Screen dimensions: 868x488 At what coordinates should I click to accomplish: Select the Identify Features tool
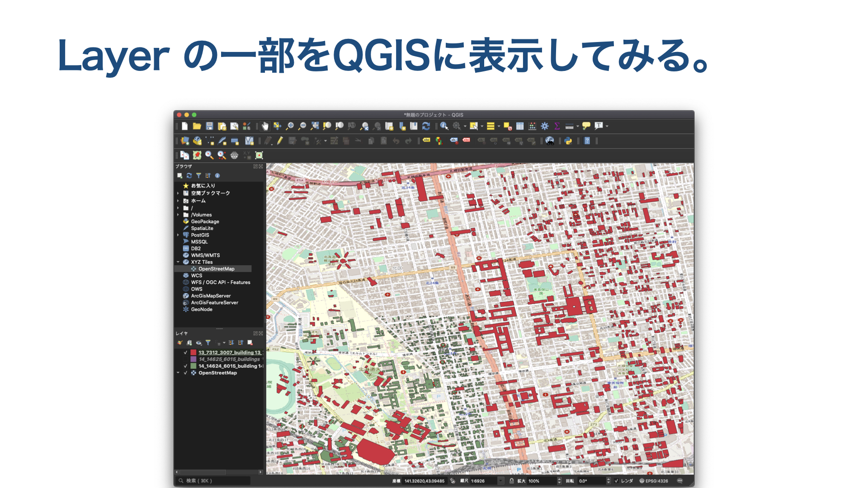(x=443, y=126)
